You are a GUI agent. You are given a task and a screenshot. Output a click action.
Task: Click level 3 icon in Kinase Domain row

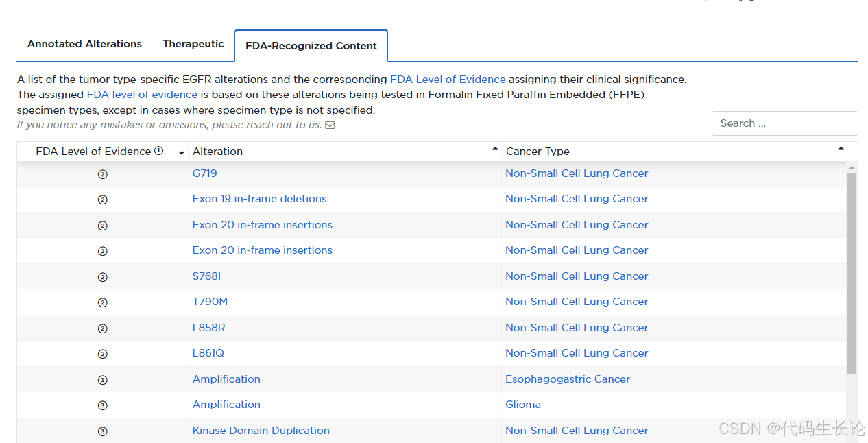point(103,431)
